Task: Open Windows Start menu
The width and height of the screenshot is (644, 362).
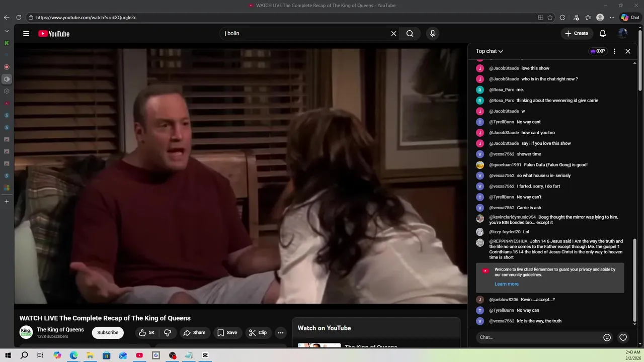Action: 8,355
